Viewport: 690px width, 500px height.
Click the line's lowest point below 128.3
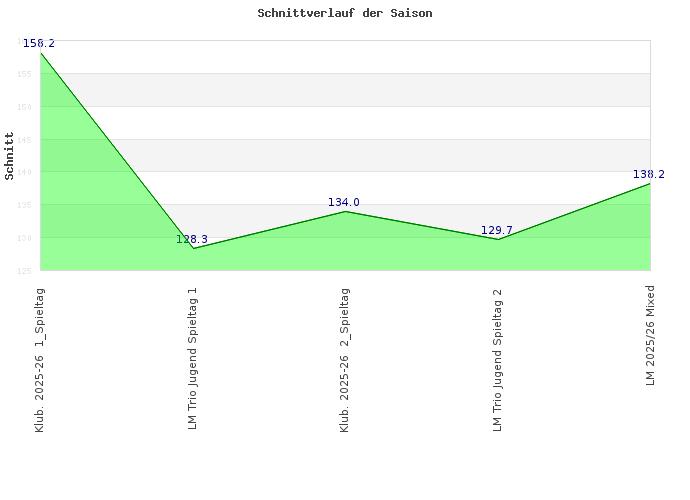pyautogui.click(x=193, y=248)
